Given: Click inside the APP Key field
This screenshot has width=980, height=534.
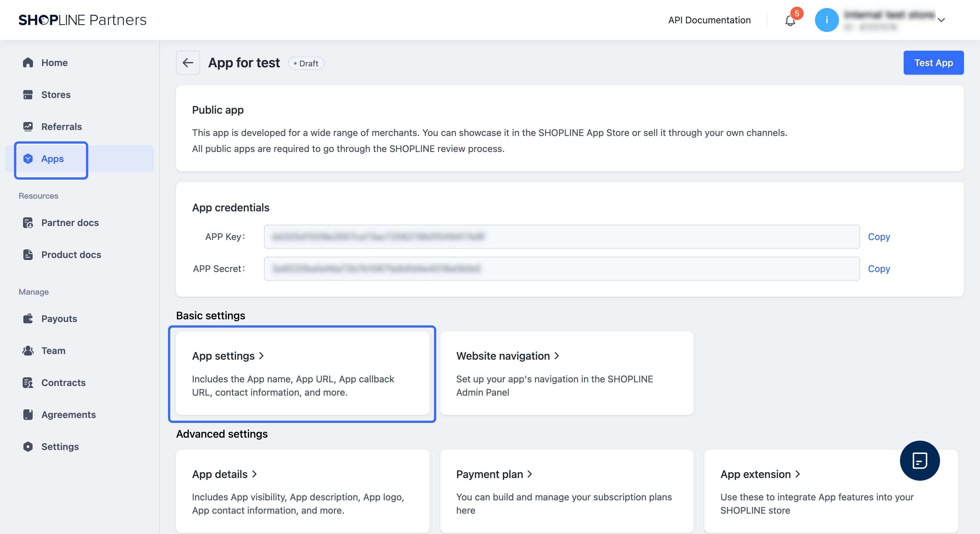Looking at the screenshot, I should coord(562,237).
